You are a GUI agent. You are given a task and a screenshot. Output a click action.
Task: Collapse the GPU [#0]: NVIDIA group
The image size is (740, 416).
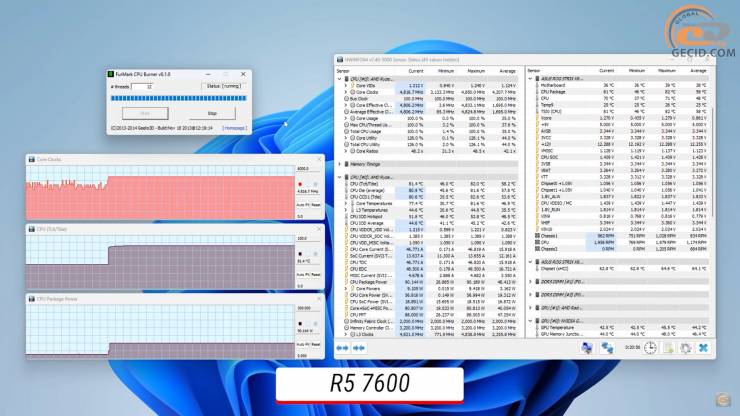pos(530,321)
